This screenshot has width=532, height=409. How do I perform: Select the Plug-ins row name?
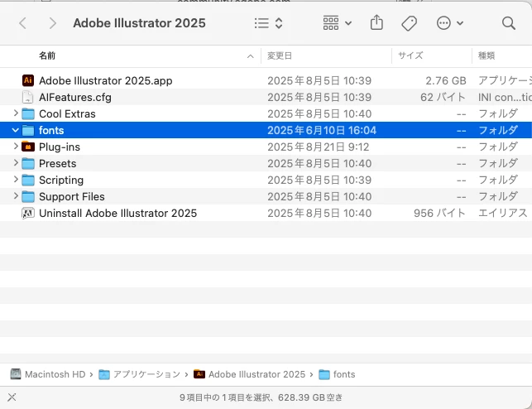(60, 147)
